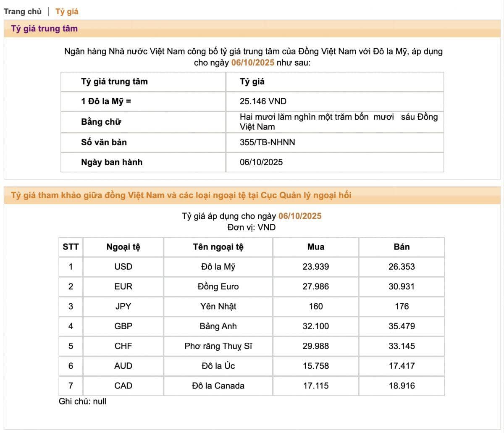
Task: Select the Phơ răng Thuỵ Sĩ row name
Action: coord(218,346)
